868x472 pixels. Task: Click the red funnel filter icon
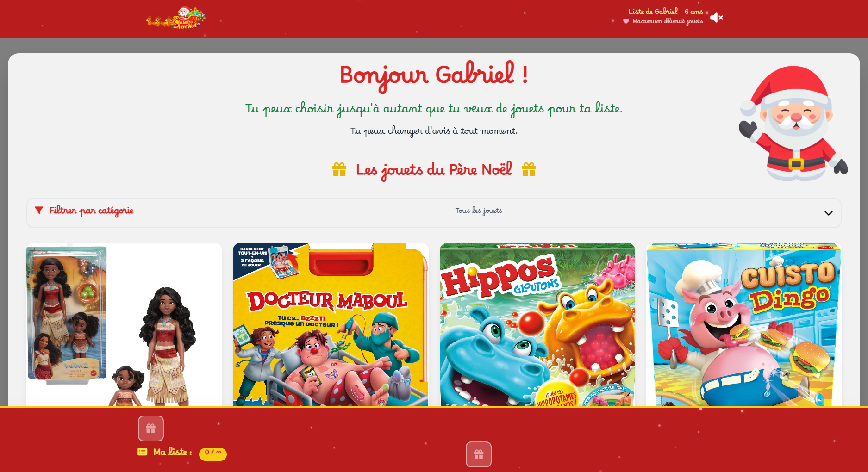coord(39,210)
